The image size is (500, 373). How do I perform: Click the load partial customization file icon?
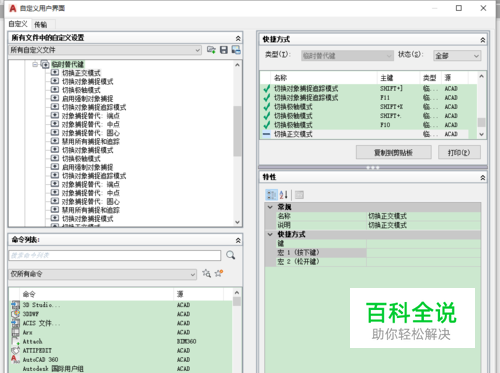[x=211, y=50]
